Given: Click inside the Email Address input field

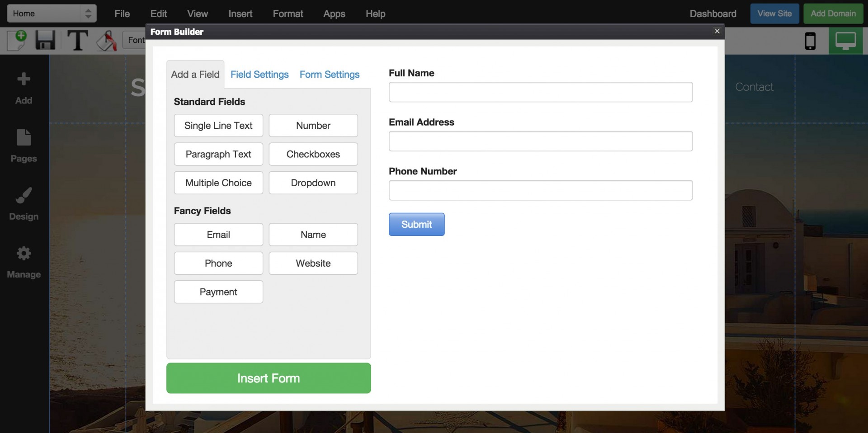Looking at the screenshot, I should (540, 141).
